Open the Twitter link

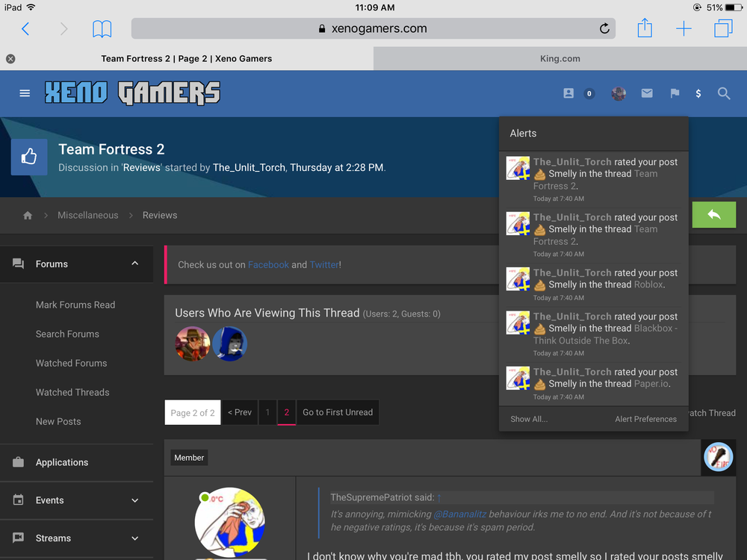(324, 265)
